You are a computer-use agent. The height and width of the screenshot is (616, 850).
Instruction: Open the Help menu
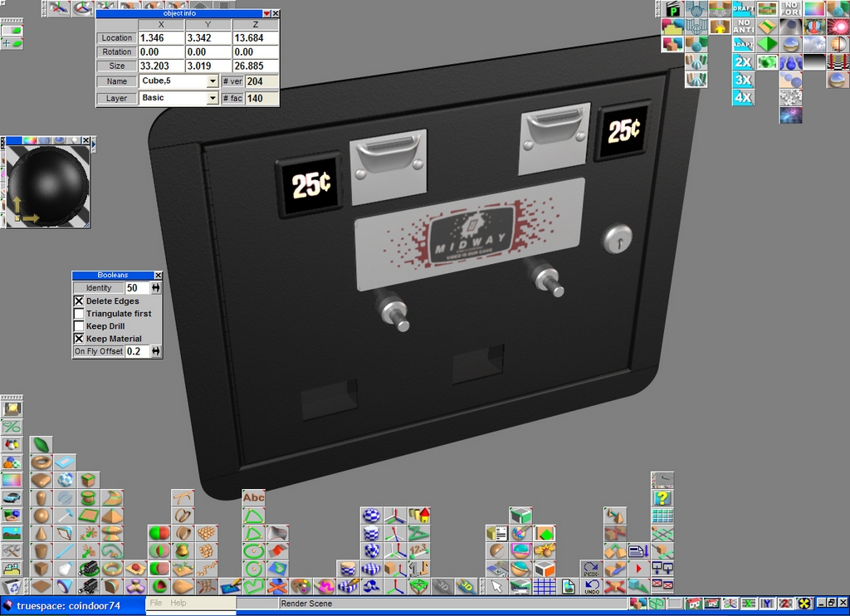point(178,604)
